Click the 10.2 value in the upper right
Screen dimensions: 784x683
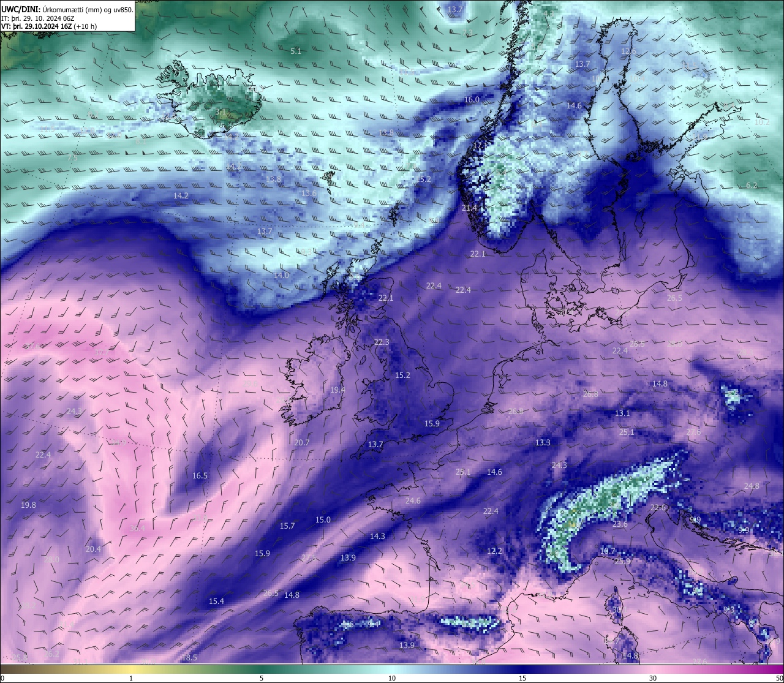pyautogui.click(x=762, y=123)
